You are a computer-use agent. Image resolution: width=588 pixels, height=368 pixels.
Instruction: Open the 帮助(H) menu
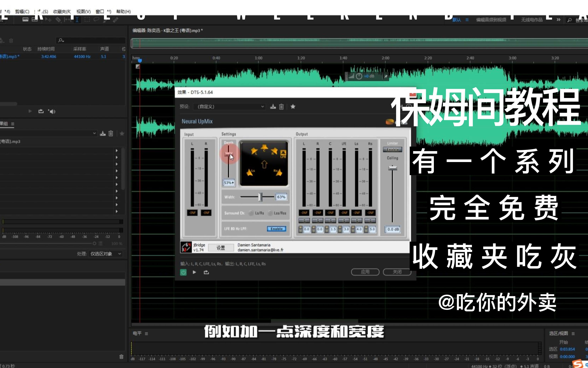tap(123, 11)
